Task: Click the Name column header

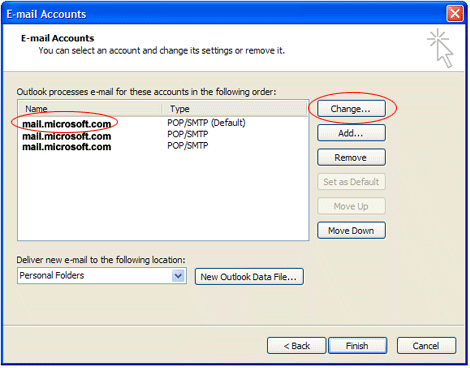Action: (x=90, y=109)
